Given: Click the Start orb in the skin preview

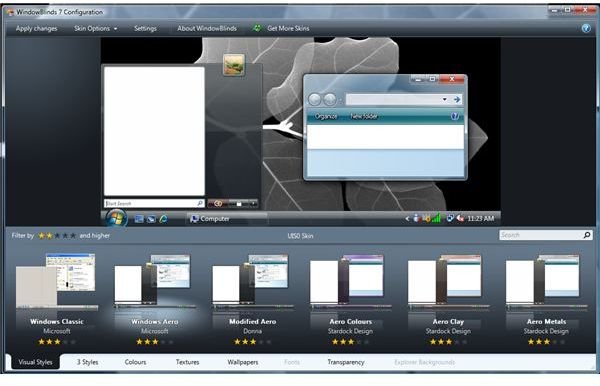Looking at the screenshot, I should tap(116, 219).
